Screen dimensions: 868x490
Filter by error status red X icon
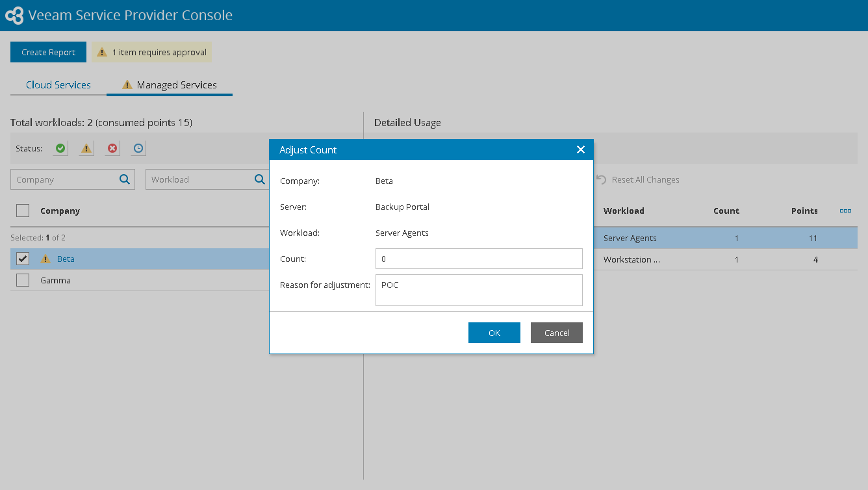(x=113, y=149)
